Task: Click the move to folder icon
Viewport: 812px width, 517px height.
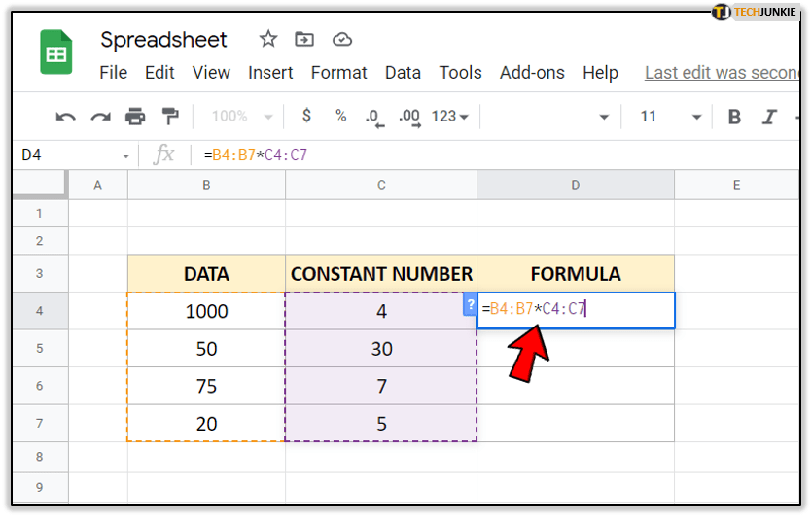Action: (x=304, y=40)
